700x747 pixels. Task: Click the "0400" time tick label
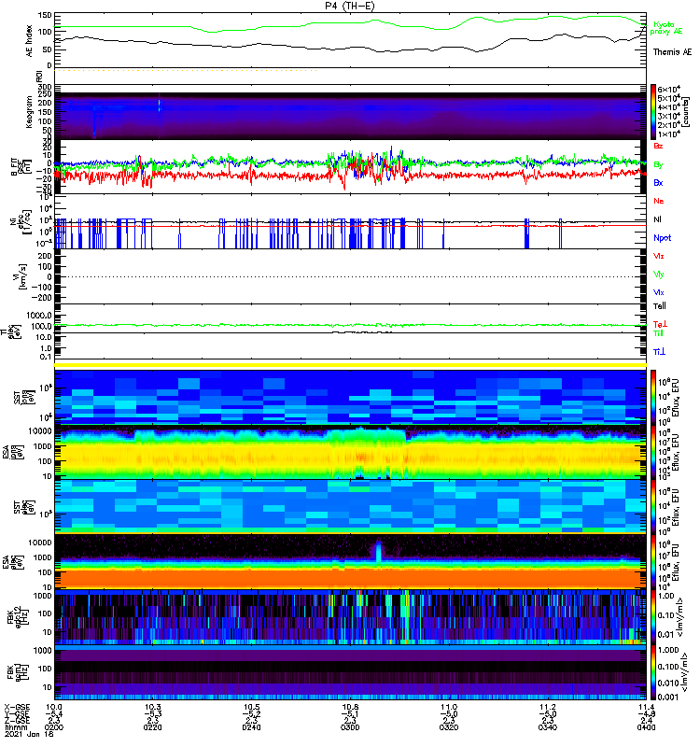[x=646, y=727]
